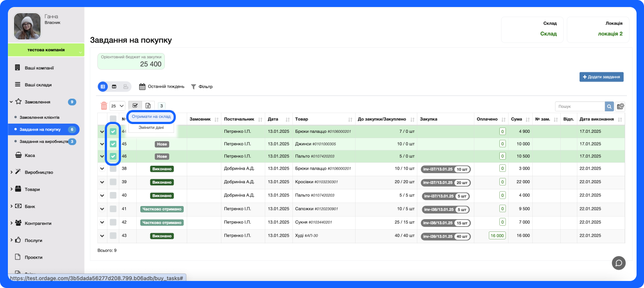Open the 25 rows-per-page dropdown
The width and height of the screenshot is (644, 288).
117,106
